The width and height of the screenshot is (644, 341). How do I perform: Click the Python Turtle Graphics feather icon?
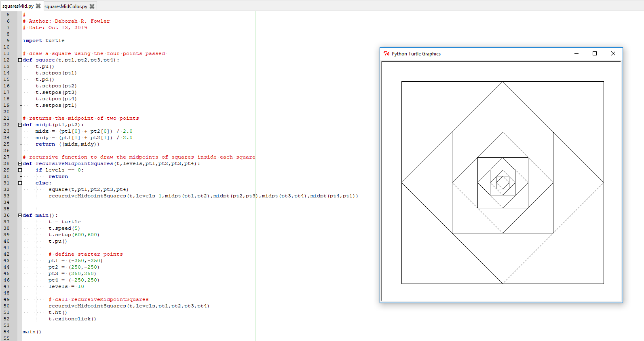tap(386, 54)
